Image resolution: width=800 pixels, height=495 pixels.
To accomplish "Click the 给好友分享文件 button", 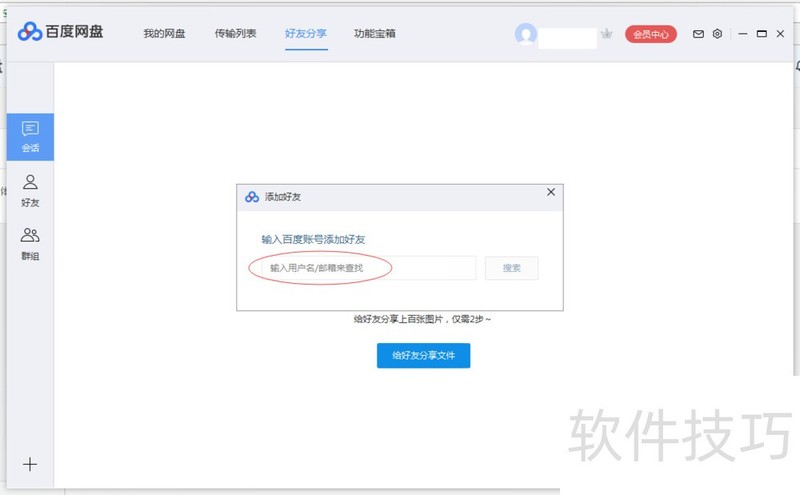I will tap(423, 356).
